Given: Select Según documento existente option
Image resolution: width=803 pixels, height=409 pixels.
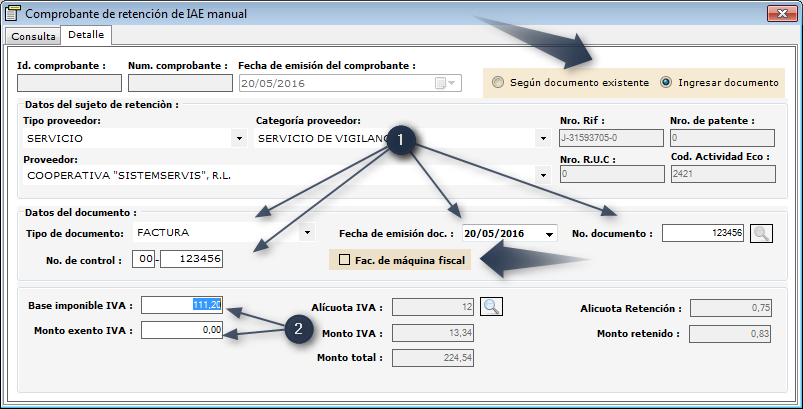Looking at the screenshot, I should pos(570,82).
